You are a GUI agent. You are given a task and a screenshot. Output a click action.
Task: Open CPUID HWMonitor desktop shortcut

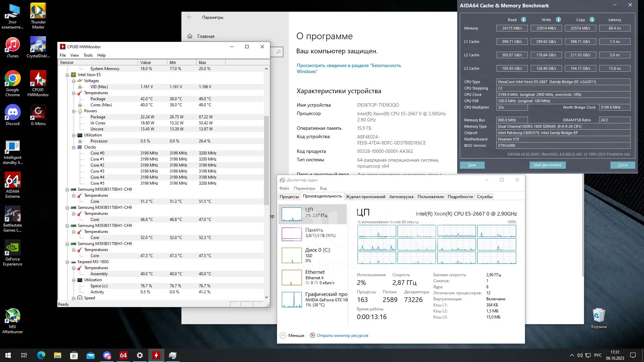click(x=38, y=84)
